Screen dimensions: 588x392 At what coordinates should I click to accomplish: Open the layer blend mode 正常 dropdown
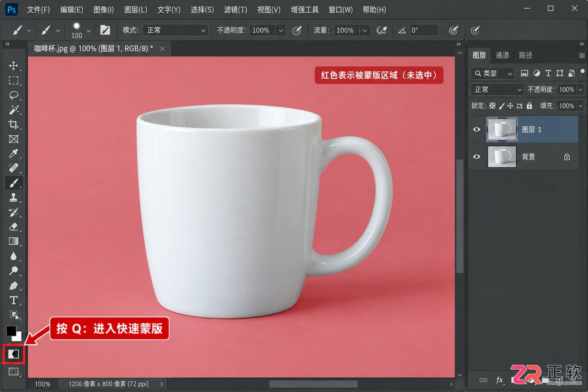[497, 89]
